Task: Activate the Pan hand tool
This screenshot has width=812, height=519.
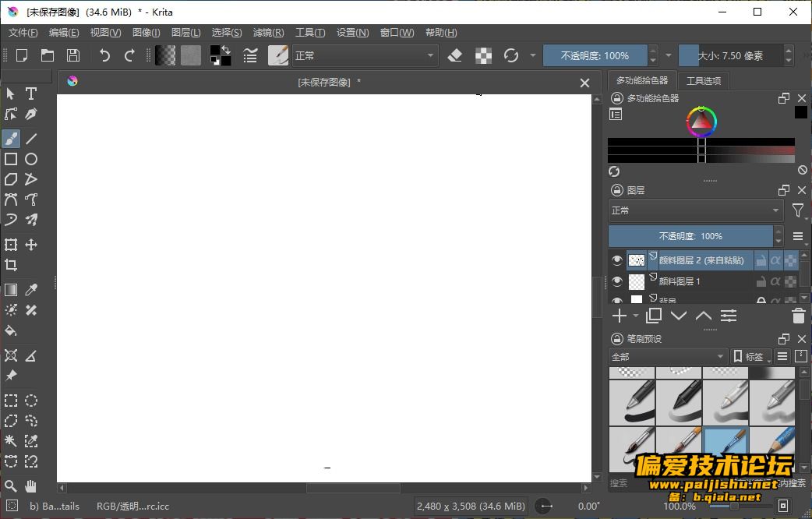Action: 31,485
